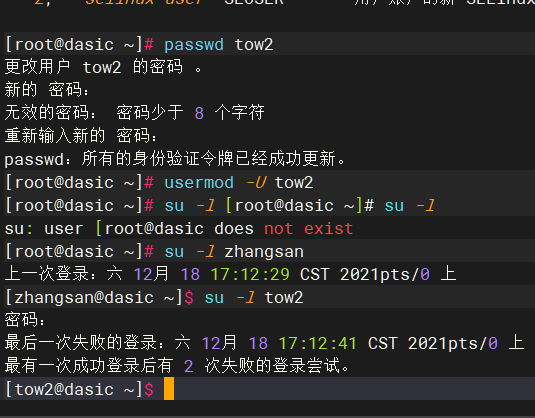Select the '更改用户 tow2 的密码' output line
Image resolution: width=535 pixels, height=418 pixels.
coord(104,67)
